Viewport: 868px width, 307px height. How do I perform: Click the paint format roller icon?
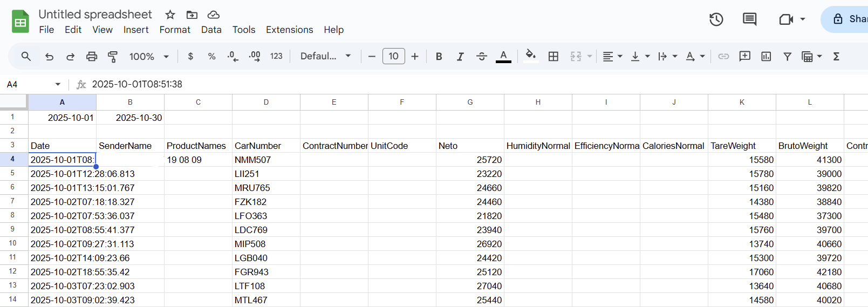[113, 56]
